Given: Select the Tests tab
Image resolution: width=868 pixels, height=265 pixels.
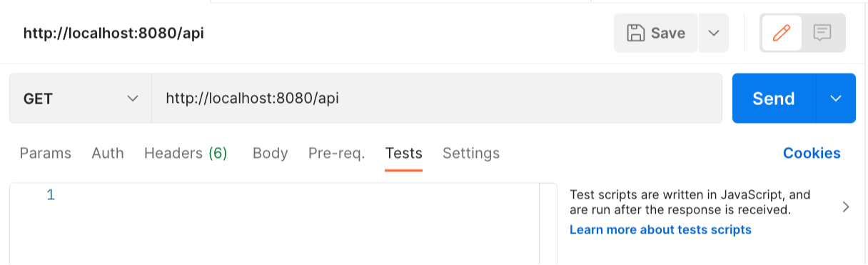Looking at the screenshot, I should [x=404, y=153].
